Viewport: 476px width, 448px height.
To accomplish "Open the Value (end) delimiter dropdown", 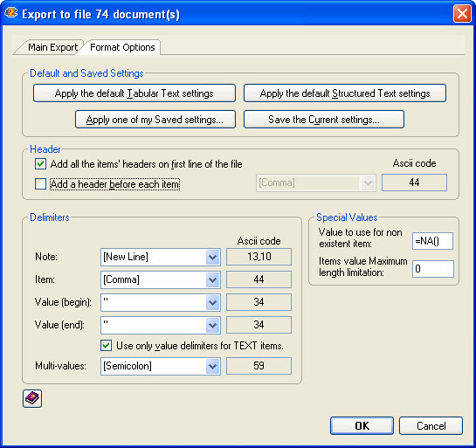I will click(212, 325).
